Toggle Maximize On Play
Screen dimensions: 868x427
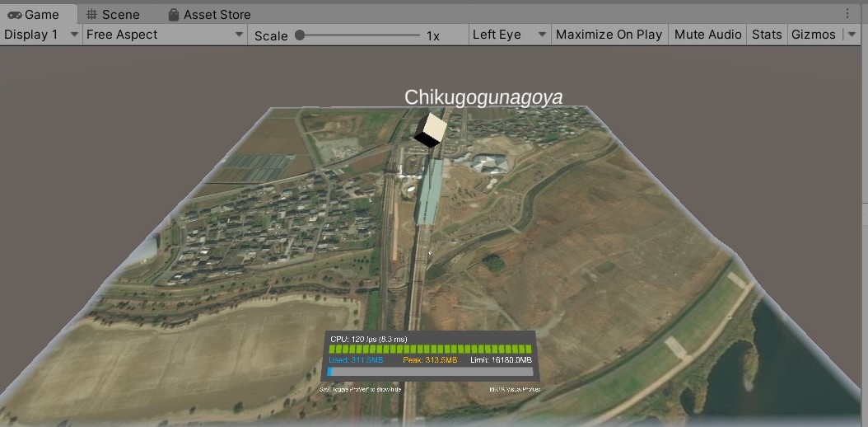click(609, 35)
